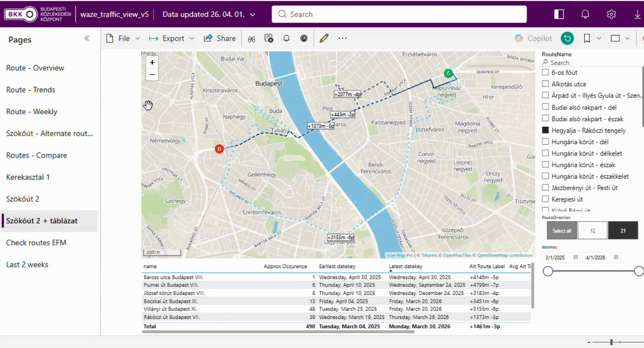644x348 pixels.
Task: Check Budai alsó rakpart - dél
Action: (x=545, y=107)
